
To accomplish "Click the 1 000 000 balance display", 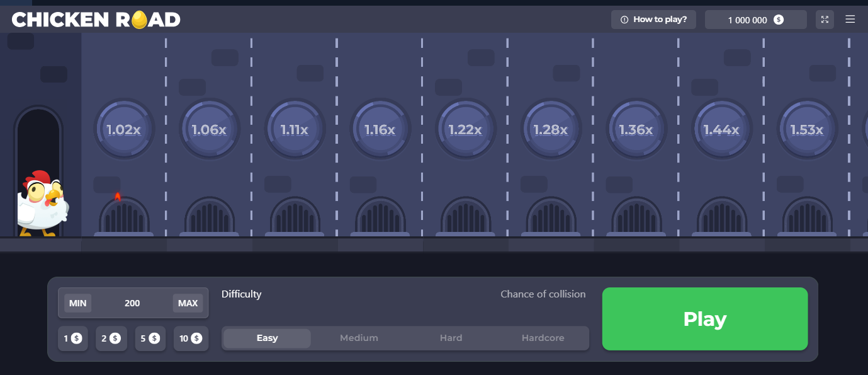I will coord(755,20).
